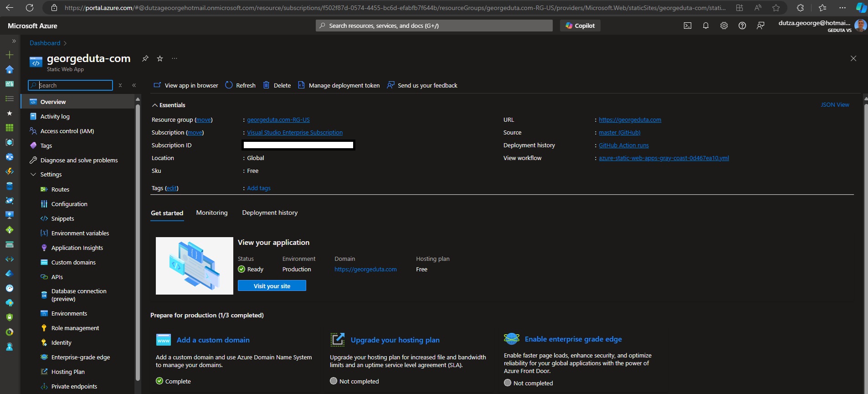The height and width of the screenshot is (394, 868).
Task: Open the notifications bell
Action: pyautogui.click(x=706, y=26)
